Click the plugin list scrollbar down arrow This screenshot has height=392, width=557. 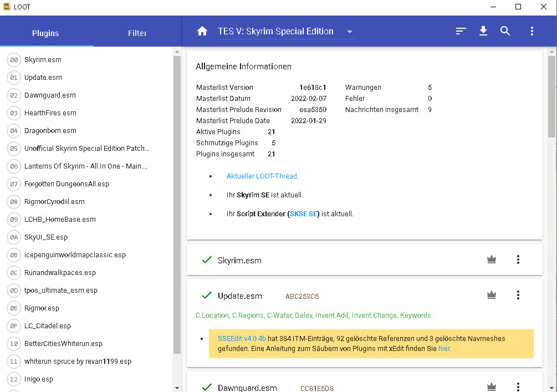point(177,388)
